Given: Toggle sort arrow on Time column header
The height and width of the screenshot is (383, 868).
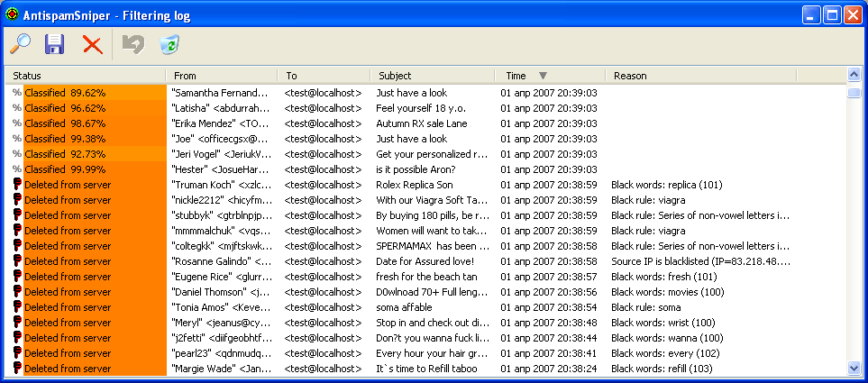Looking at the screenshot, I should tap(543, 76).
